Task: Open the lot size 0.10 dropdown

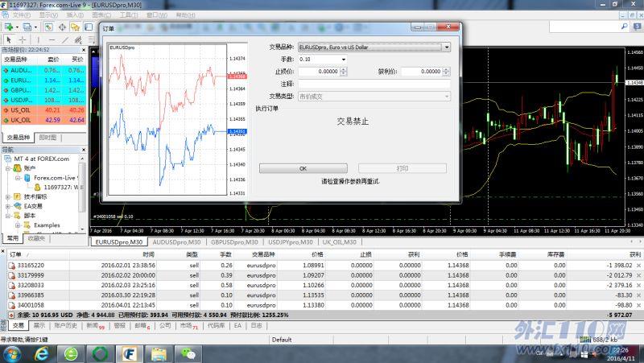Action: (344, 60)
